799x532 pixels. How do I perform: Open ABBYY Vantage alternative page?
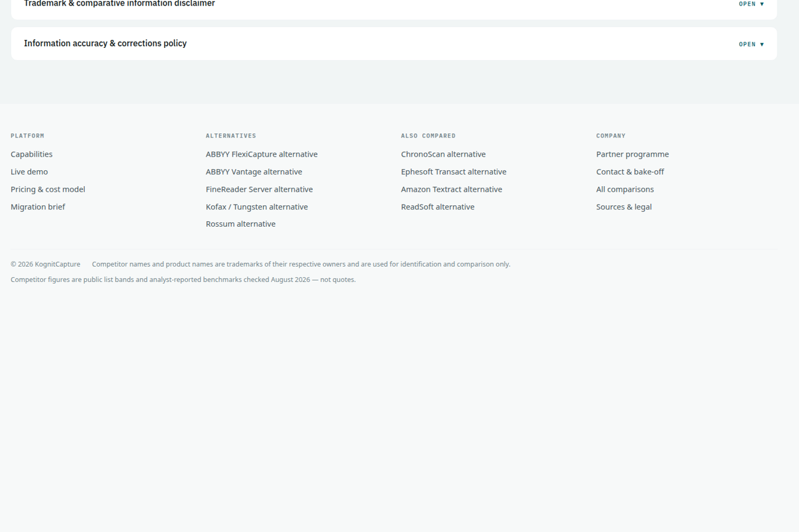[x=254, y=172]
